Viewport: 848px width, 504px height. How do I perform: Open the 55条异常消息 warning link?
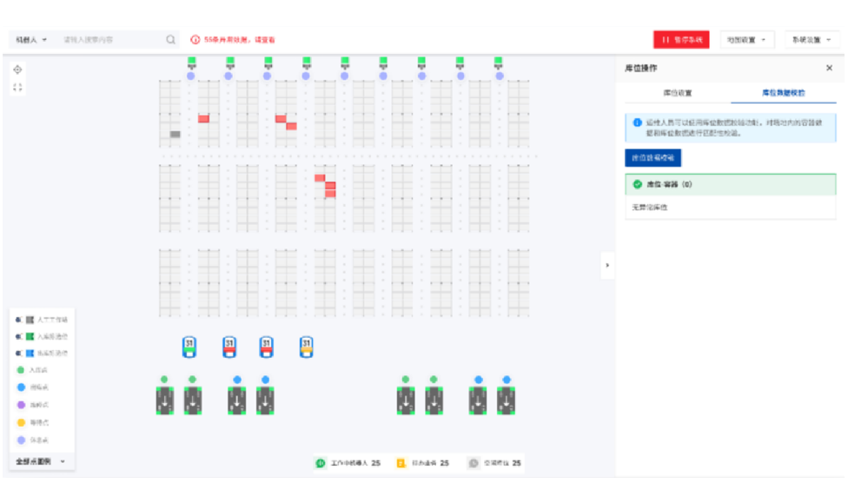[236, 38]
